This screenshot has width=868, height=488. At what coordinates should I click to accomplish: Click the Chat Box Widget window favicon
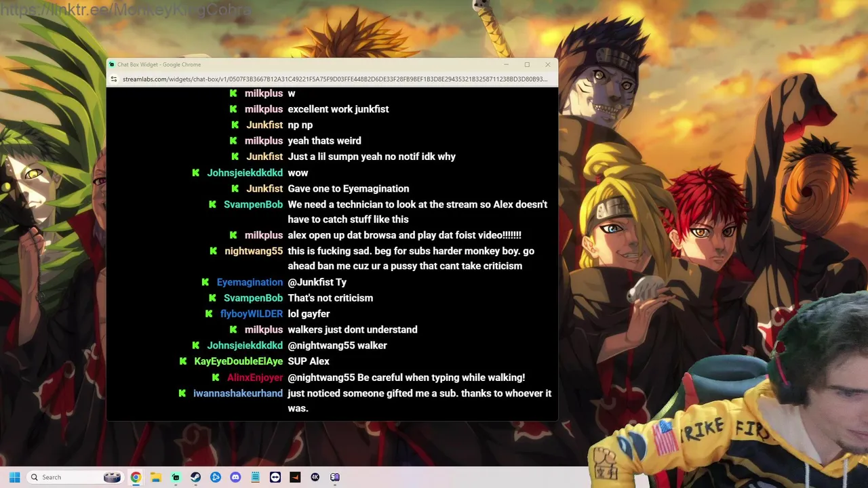112,64
